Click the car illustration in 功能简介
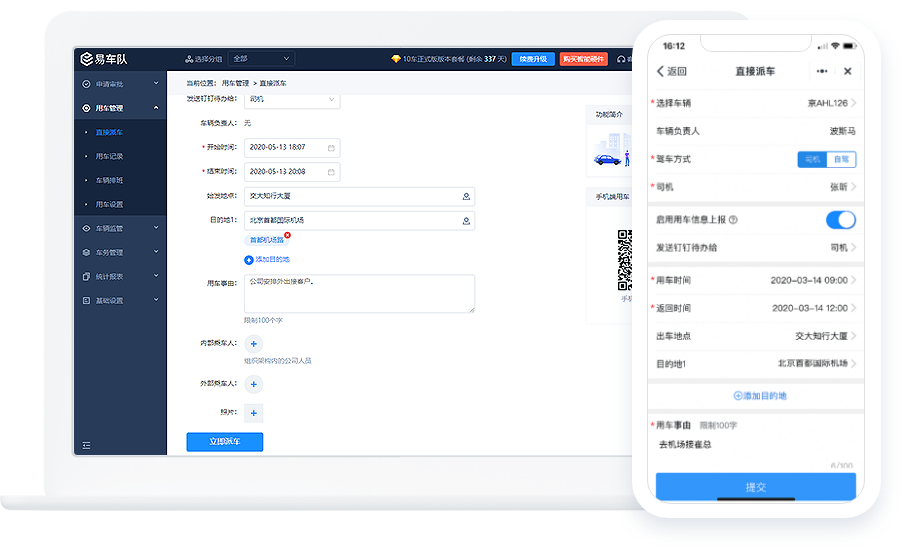Image resolution: width=911 pixels, height=558 pixels. (608, 159)
